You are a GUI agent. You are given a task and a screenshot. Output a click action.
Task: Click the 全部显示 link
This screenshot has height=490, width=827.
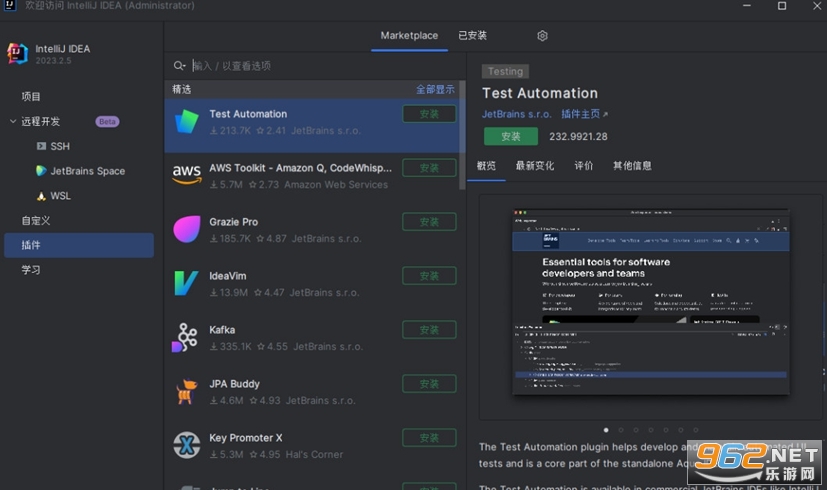click(x=435, y=90)
